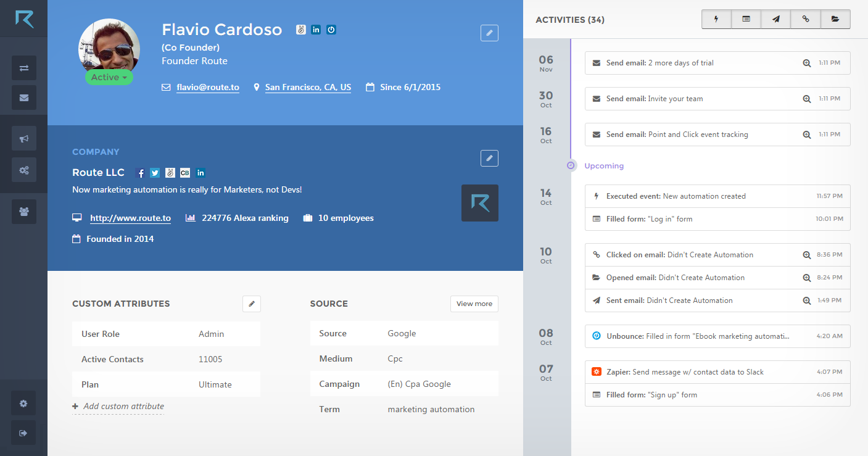This screenshot has height=456, width=868.
Task: Edit Flavio Cardoso's contact header
Action: tap(489, 33)
